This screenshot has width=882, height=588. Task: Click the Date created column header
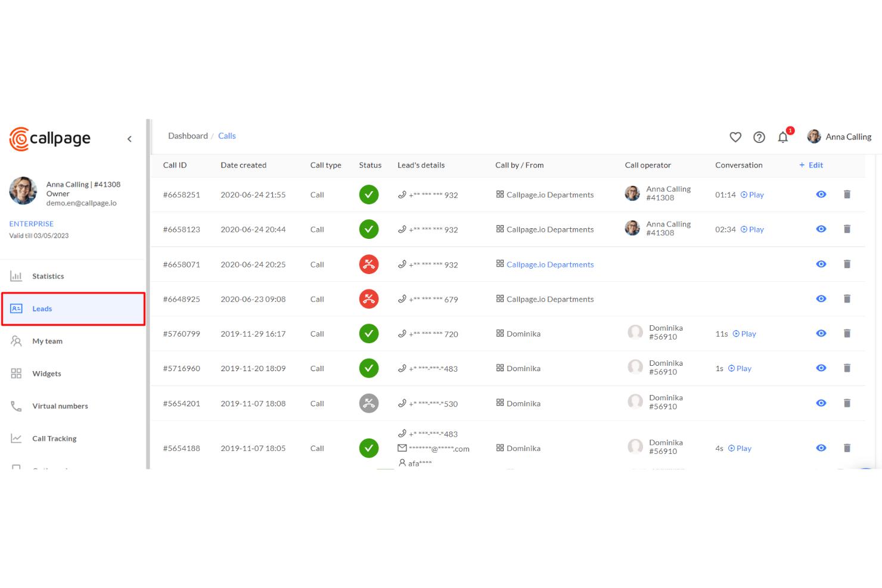tap(243, 165)
